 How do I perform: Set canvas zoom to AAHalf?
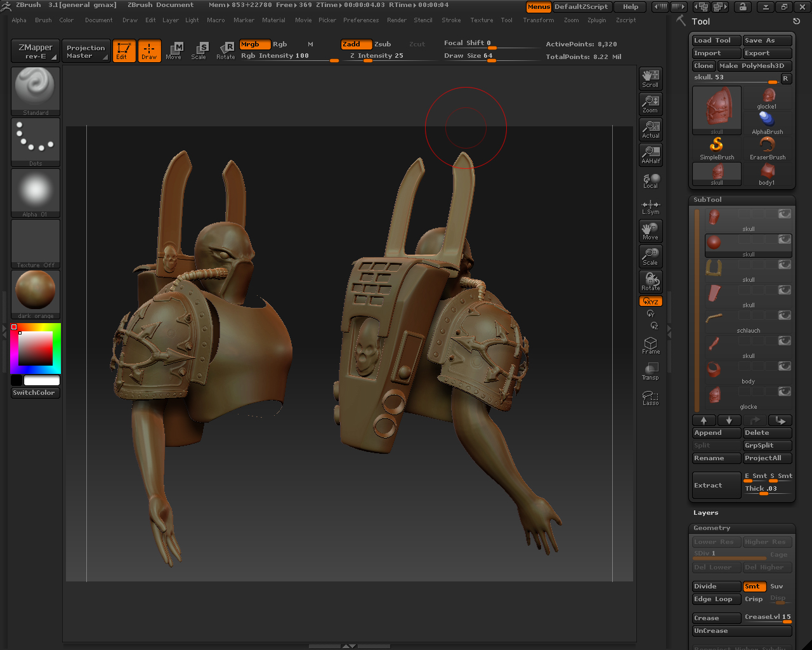[x=650, y=154]
